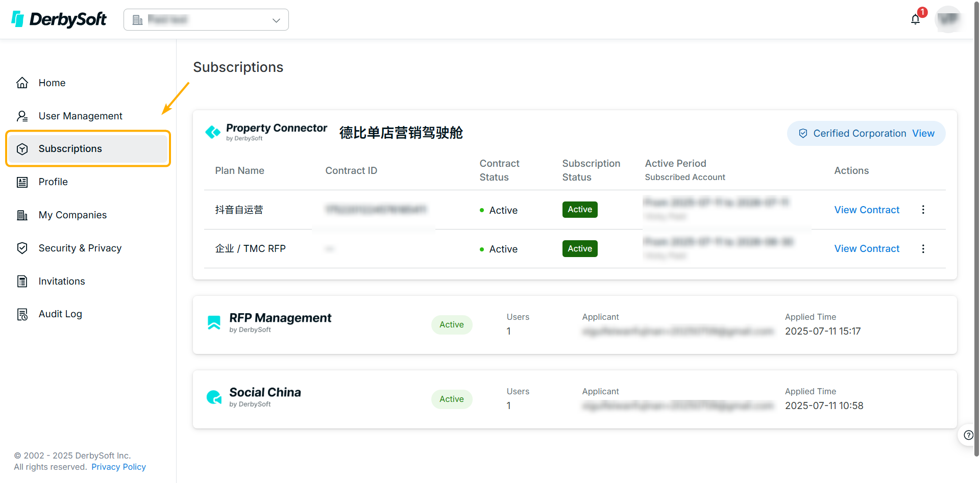The image size is (980, 483).
Task: Open the help question mark button
Action: [968, 435]
